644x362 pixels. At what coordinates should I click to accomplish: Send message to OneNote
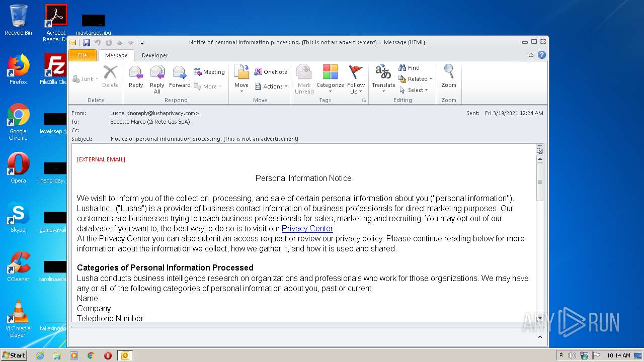271,72
